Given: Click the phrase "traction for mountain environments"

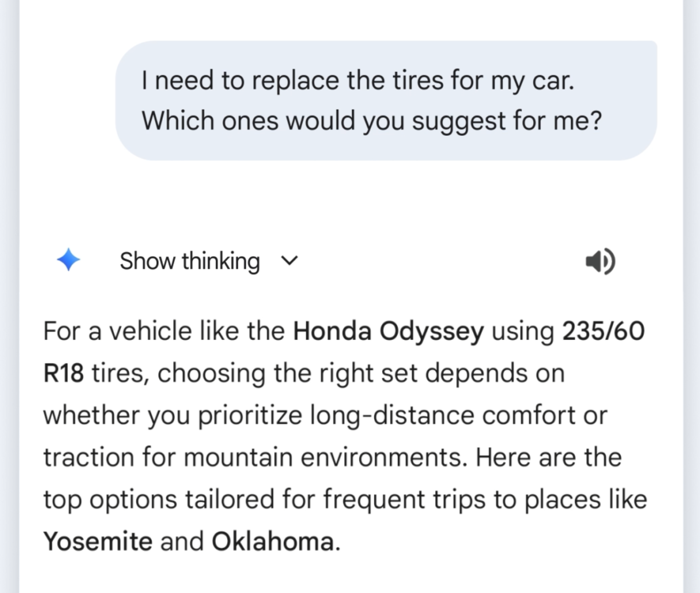Looking at the screenshot, I should 255,457.
